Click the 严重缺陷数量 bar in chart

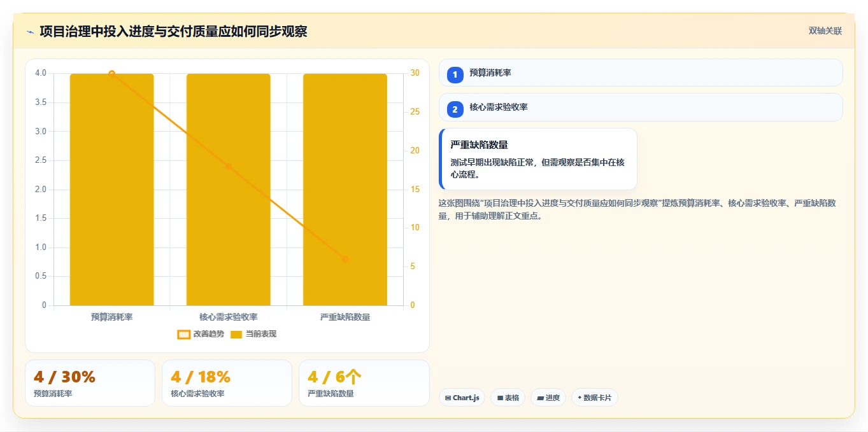tap(345, 190)
